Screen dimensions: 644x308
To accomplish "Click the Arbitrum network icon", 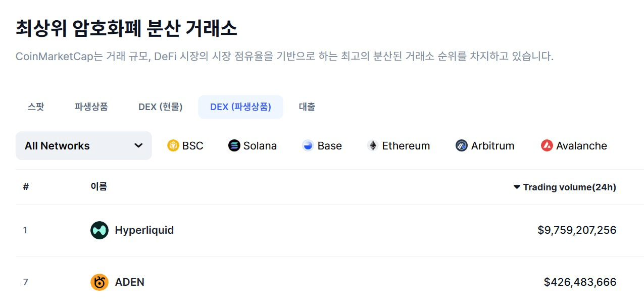I will pos(462,146).
